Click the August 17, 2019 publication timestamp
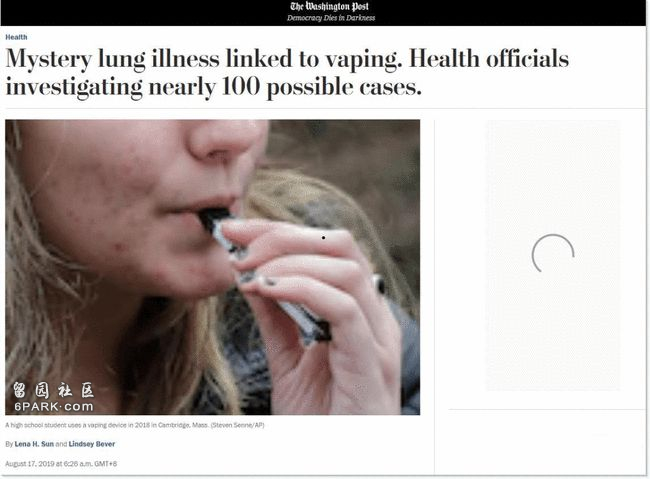650x479 pixels. coord(61,464)
